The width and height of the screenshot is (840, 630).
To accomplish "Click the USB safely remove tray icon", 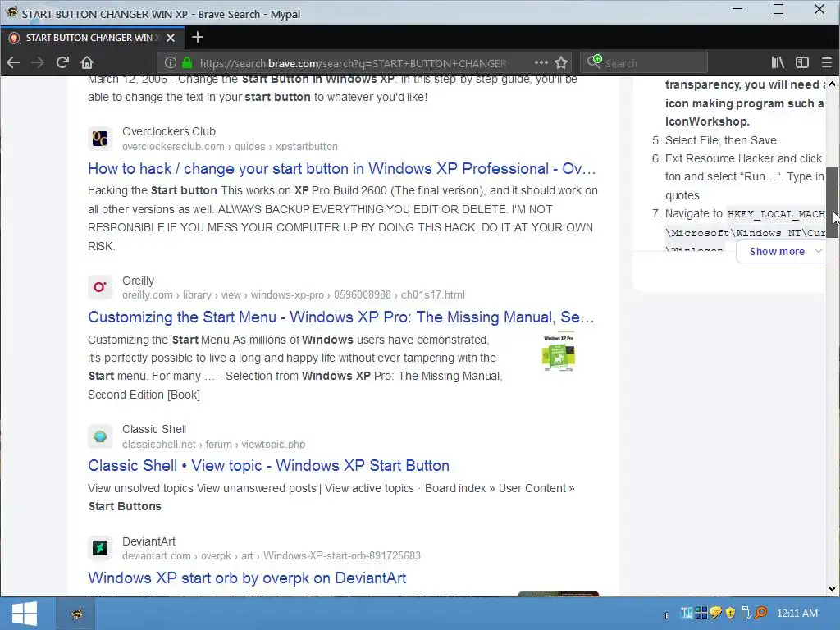I will coord(745,613).
